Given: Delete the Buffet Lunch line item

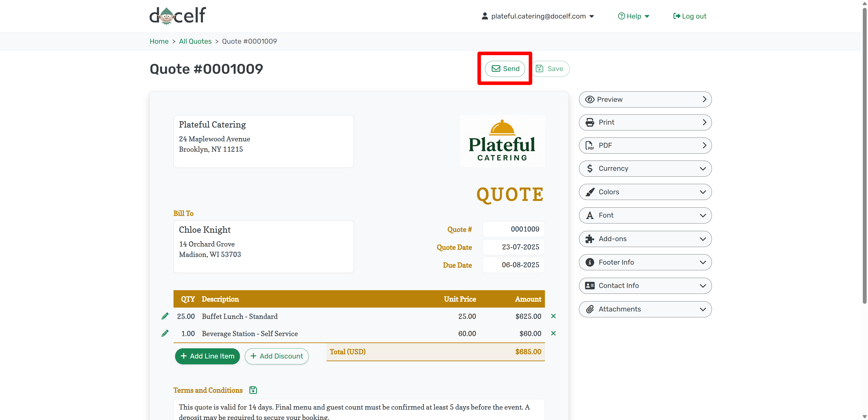Looking at the screenshot, I should click(x=553, y=316).
